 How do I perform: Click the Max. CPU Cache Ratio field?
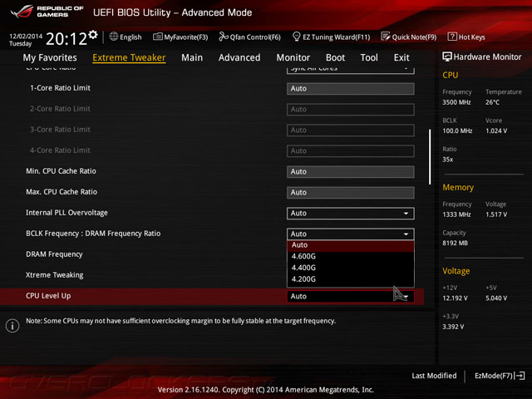351,192
